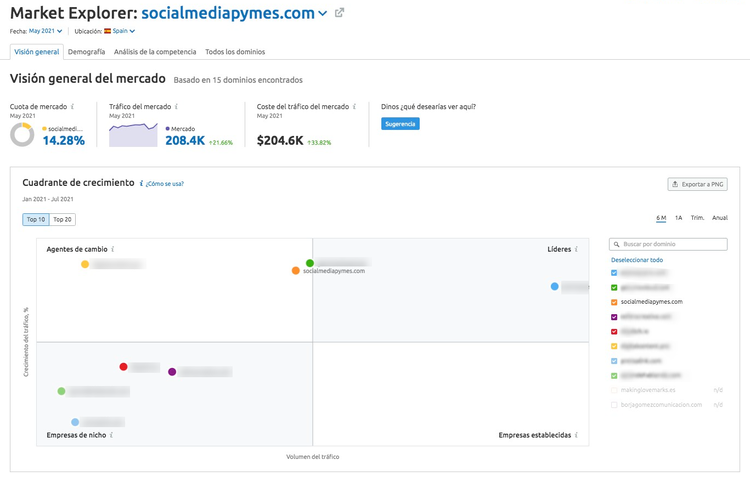Open the Fecha May 2021 date dropdown
Image resolution: width=750 pixels, height=477 pixels.
[45, 31]
